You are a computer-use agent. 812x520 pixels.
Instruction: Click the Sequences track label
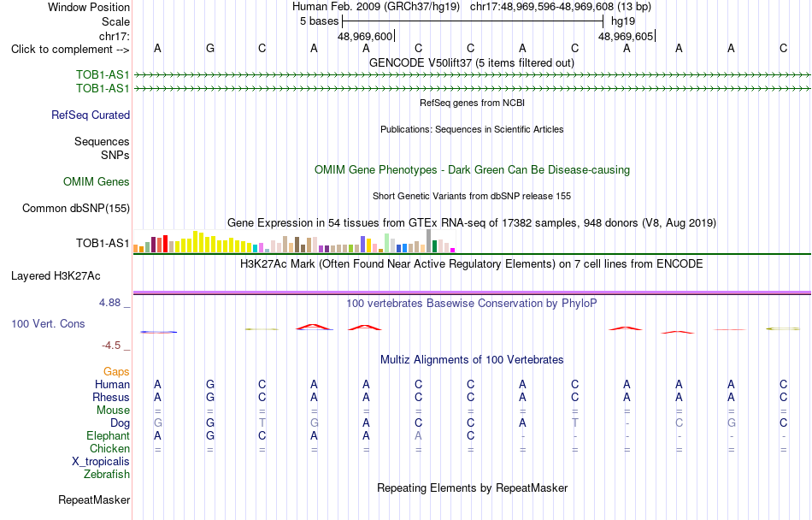coord(102,141)
